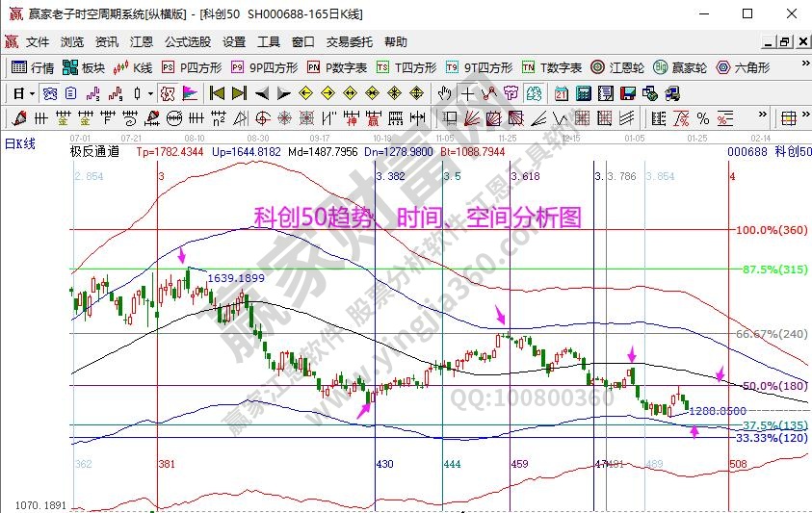Click the T数字表 toolbar button

[x=552, y=67]
